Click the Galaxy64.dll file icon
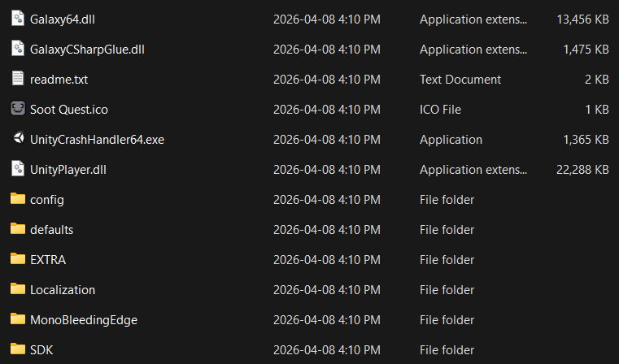Image resolution: width=619 pixels, height=364 pixels. pos(18,19)
